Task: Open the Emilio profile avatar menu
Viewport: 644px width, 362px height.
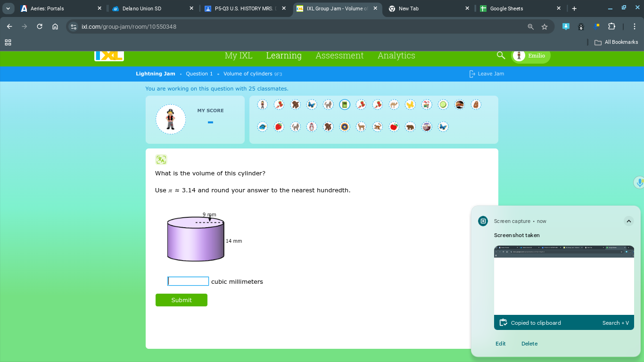Action: (530, 55)
